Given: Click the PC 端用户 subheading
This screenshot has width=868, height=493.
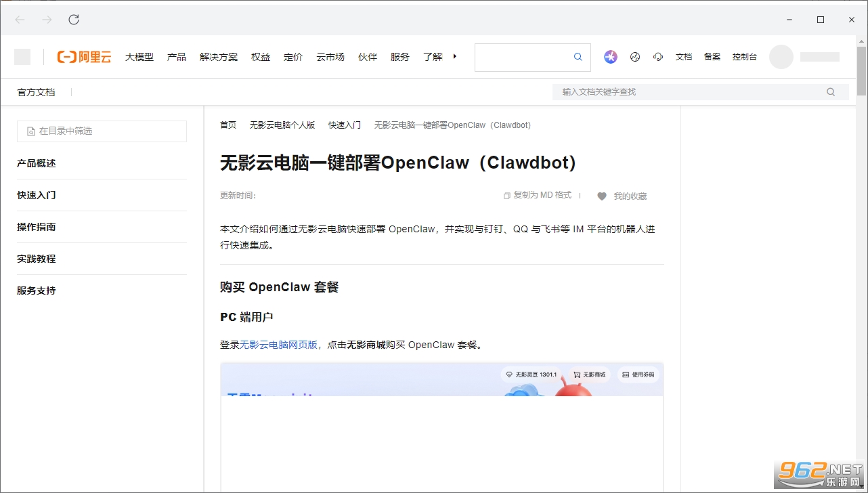Looking at the screenshot, I should [x=246, y=317].
